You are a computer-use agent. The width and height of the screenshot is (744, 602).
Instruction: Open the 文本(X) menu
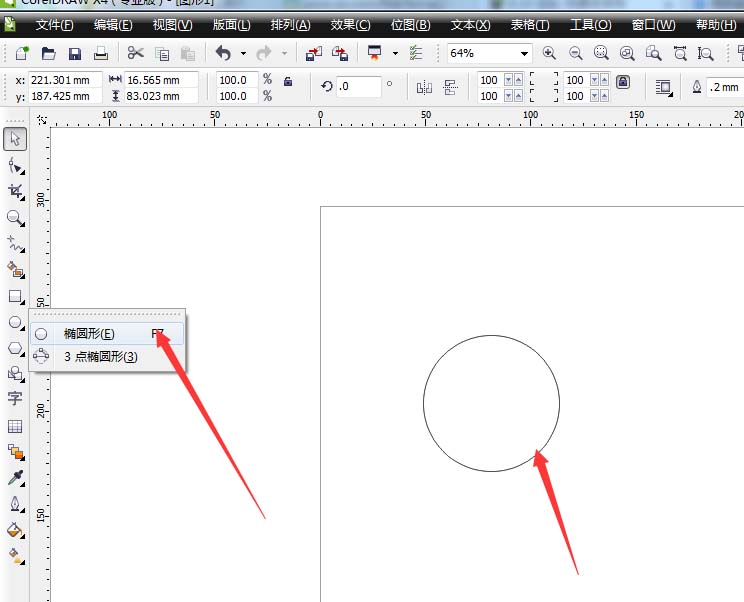coord(470,25)
